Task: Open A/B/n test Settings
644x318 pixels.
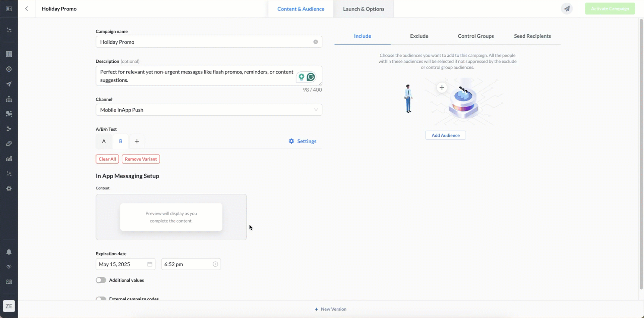Action: (x=302, y=141)
